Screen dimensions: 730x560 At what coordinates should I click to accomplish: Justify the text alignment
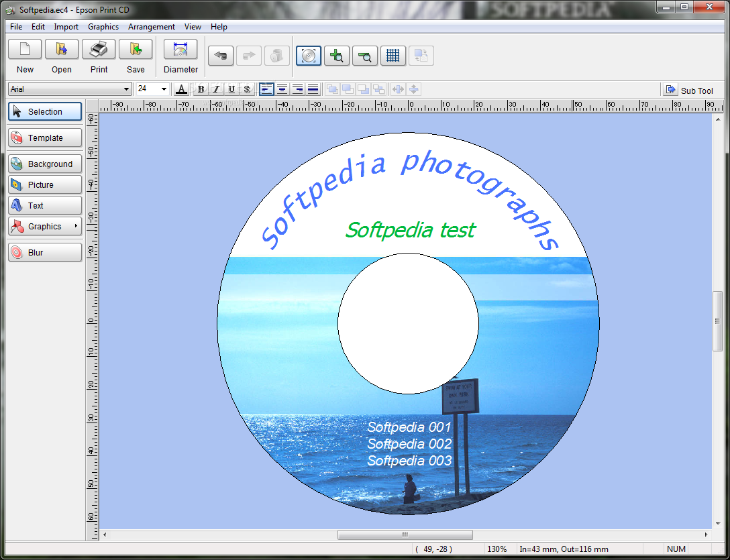313,89
